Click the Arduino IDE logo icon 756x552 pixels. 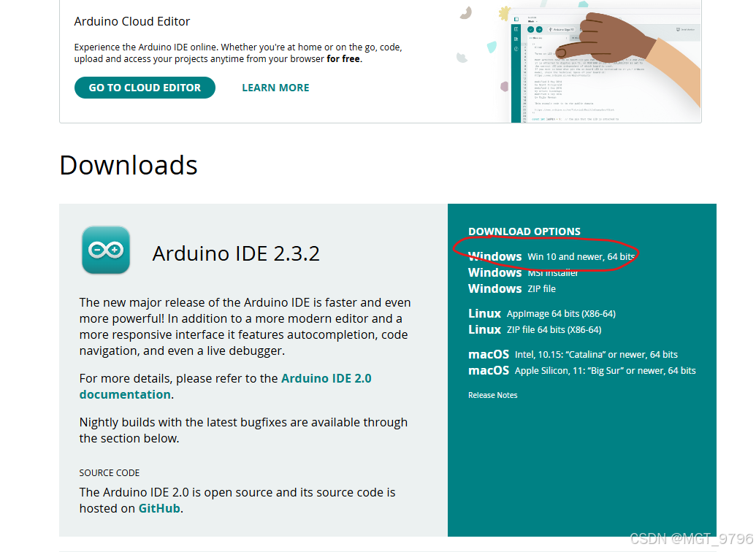click(106, 250)
